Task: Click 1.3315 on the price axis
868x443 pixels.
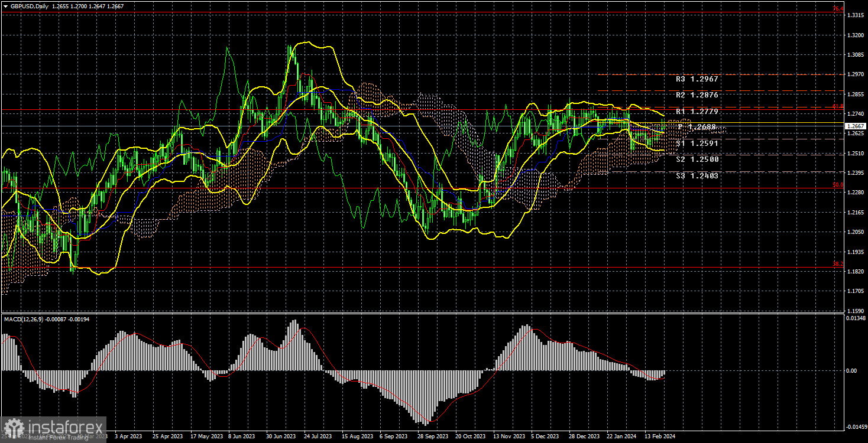Action: (x=856, y=15)
